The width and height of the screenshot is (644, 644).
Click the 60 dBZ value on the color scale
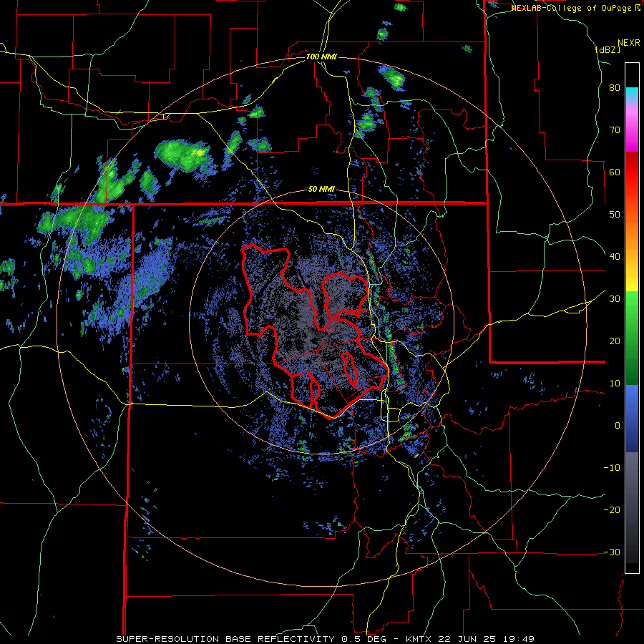615,172
